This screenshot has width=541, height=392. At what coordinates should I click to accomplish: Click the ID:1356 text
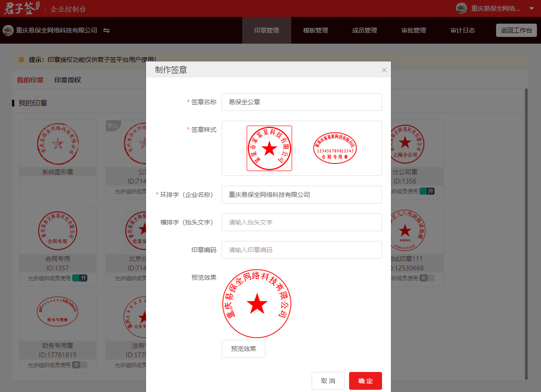pyautogui.click(x=405, y=181)
